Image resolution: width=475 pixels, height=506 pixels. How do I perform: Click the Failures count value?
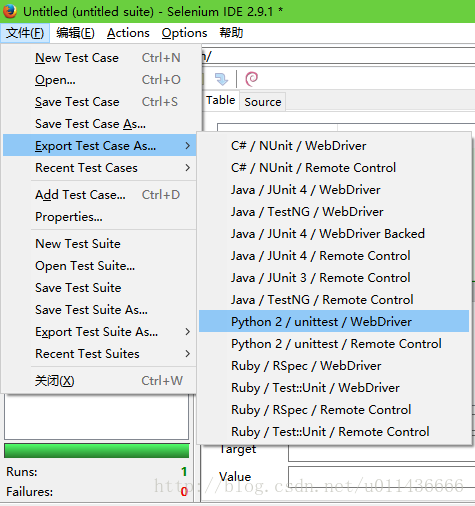point(184,492)
